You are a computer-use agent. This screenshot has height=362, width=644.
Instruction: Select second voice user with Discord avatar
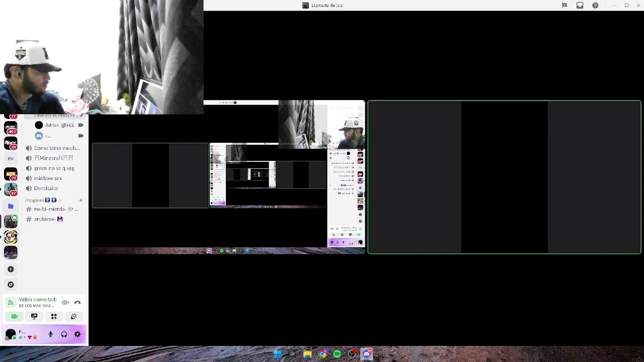43,136
